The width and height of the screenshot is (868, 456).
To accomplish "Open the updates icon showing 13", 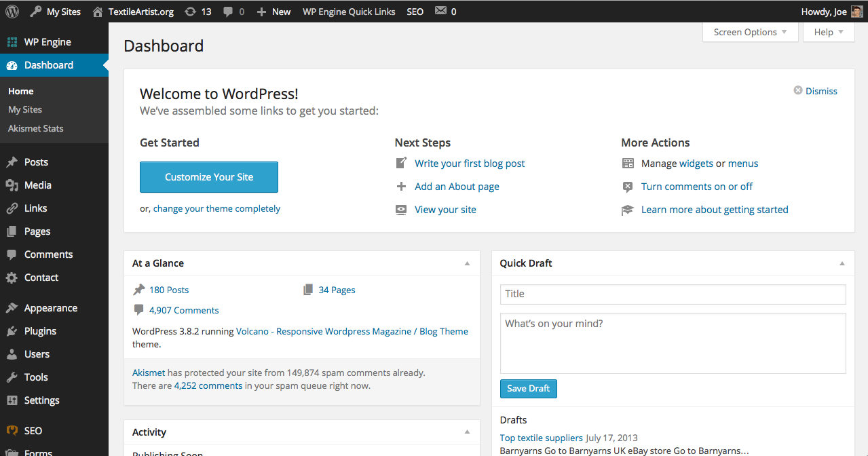I will [191, 12].
